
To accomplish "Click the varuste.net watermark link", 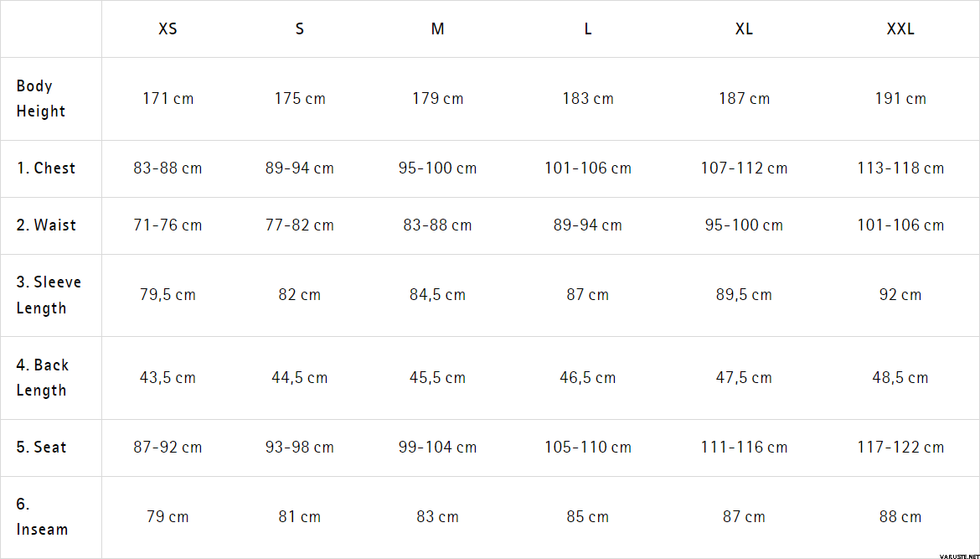I will [x=958, y=554].
